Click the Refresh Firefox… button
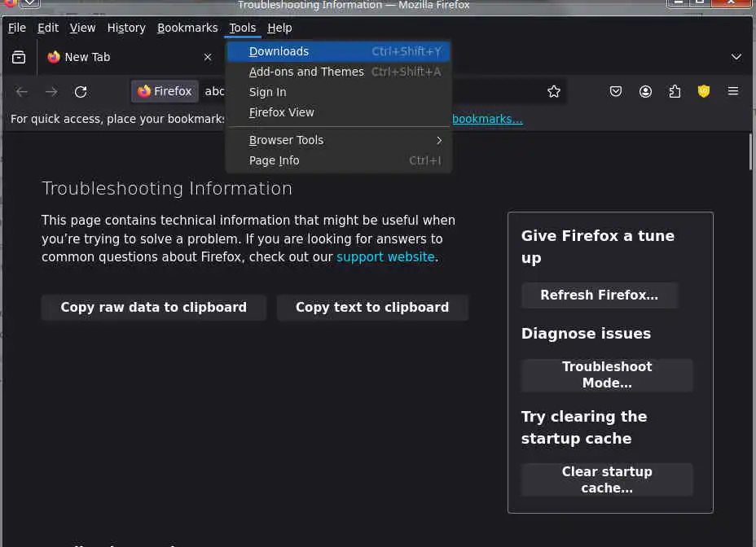 (600, 295)
